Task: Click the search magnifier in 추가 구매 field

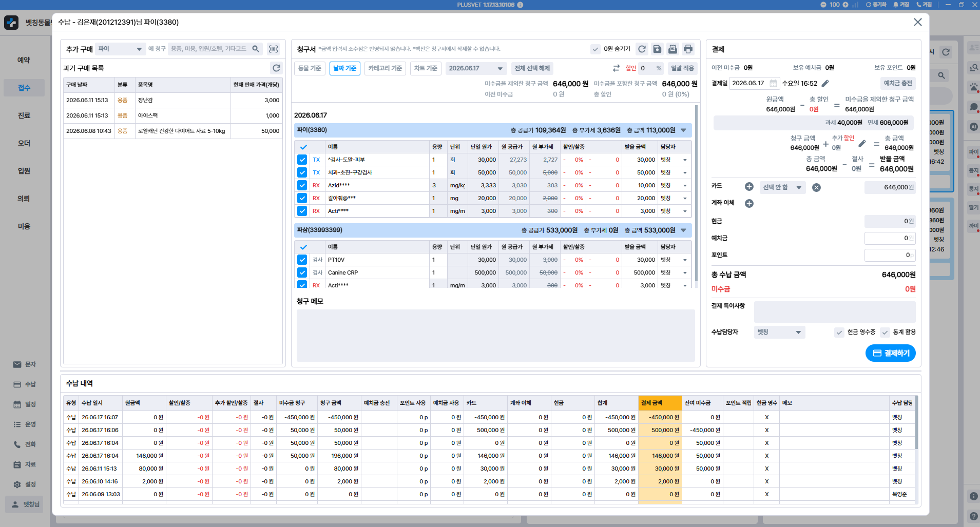Action: pyautogui.click(x=256, y=49)
